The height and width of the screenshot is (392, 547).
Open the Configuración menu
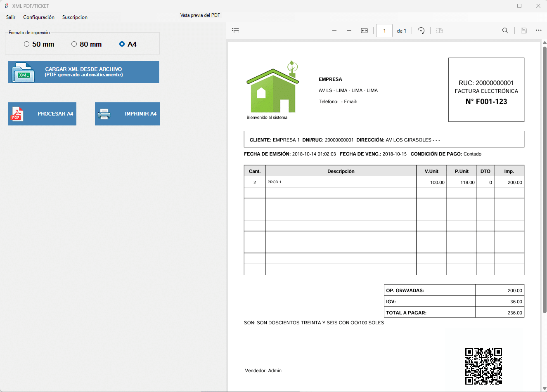click(39, 17)
